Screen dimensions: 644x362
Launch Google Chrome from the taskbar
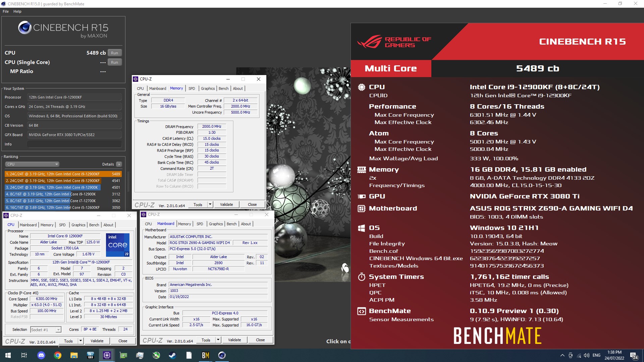point(58,355)
